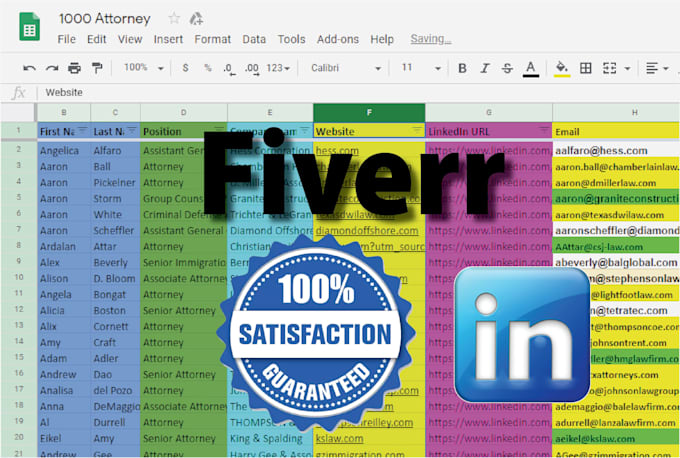The height and width of the screenshot is (458, 680).
Task: Open the File menu
Action: (66, 39)
